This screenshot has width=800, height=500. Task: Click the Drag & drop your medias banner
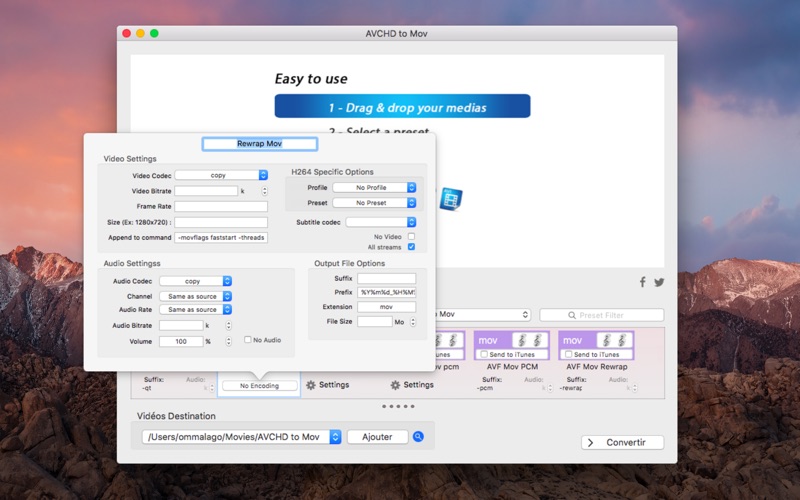[402, 106]
